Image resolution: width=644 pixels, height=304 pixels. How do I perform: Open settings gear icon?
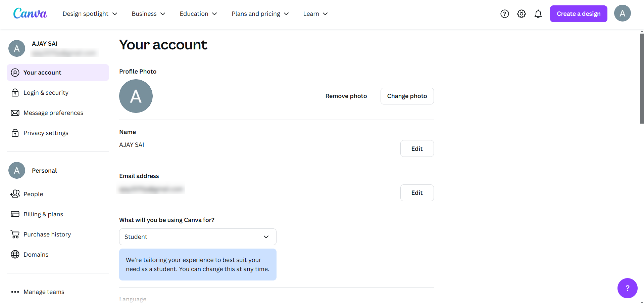pos(521,14)
